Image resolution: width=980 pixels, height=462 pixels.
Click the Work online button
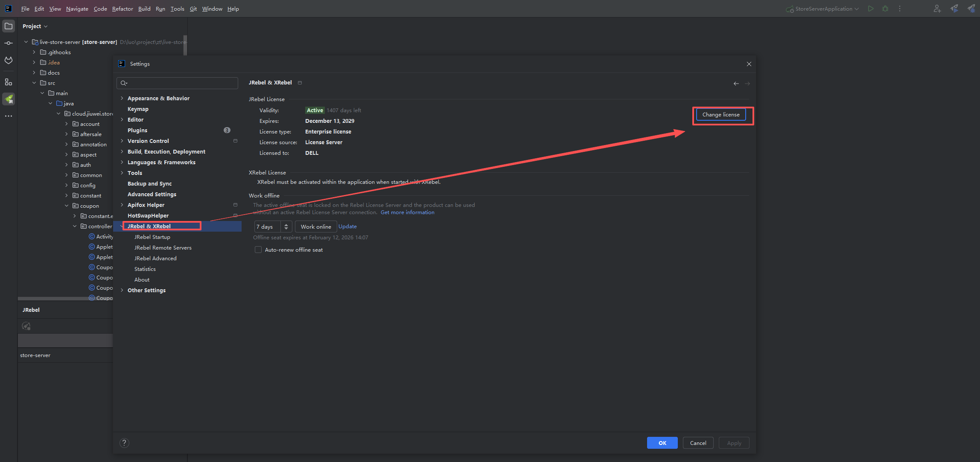316,227
